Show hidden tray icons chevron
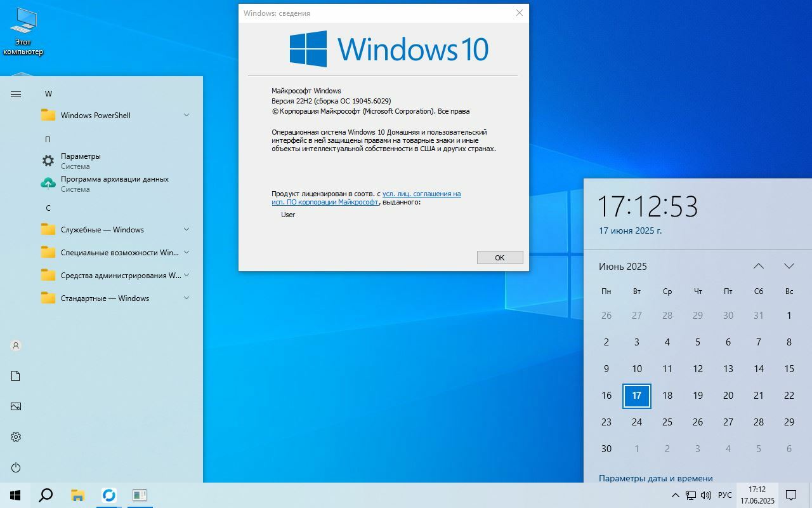The image size is (812, 508). pyautogui.click(x=675, y=495)
